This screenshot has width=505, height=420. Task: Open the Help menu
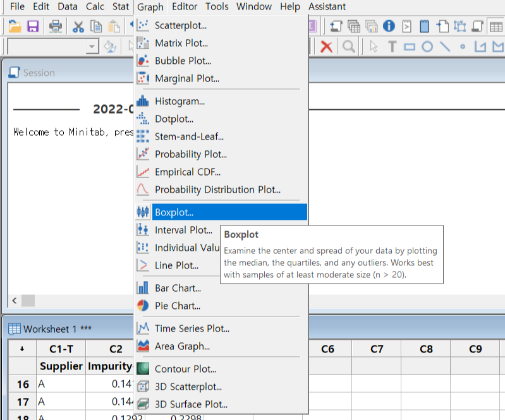point(290,6)
